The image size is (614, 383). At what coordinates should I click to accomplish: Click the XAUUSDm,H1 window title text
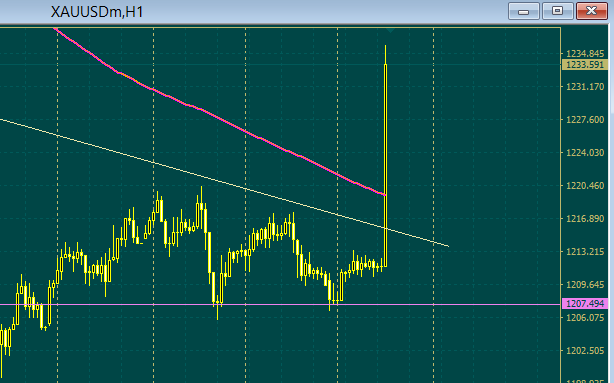click(x=97, y=12)
